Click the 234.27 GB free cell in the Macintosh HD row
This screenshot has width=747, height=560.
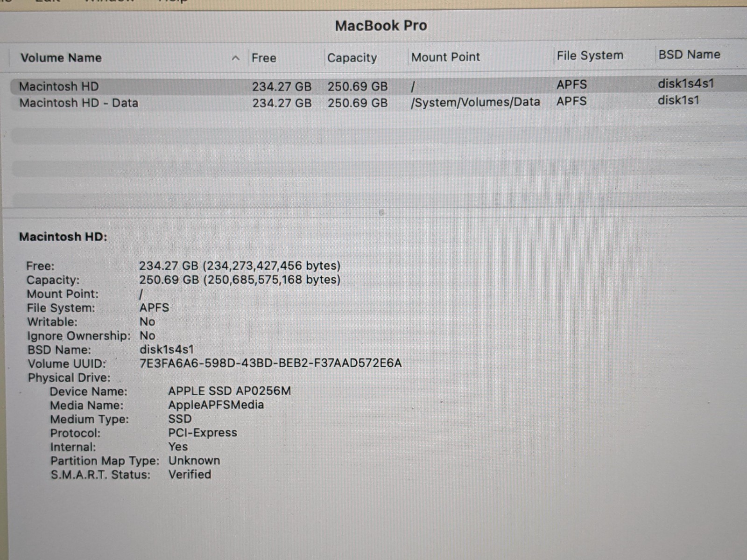282,87
